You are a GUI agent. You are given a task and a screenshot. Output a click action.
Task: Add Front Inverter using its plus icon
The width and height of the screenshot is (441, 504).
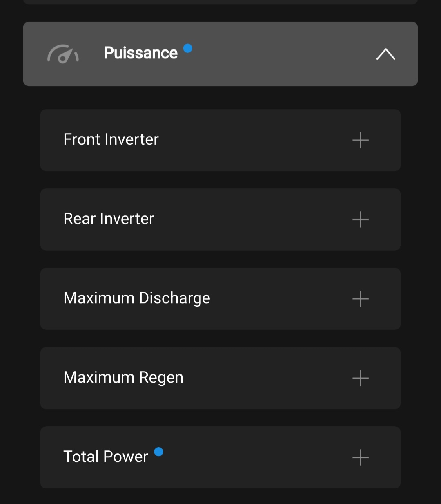(360, 140)
